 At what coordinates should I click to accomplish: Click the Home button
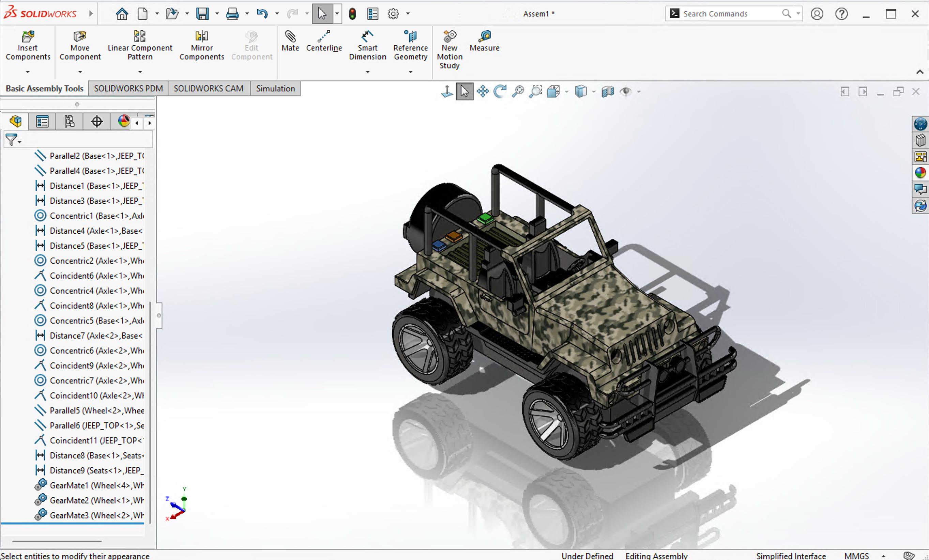122,14
